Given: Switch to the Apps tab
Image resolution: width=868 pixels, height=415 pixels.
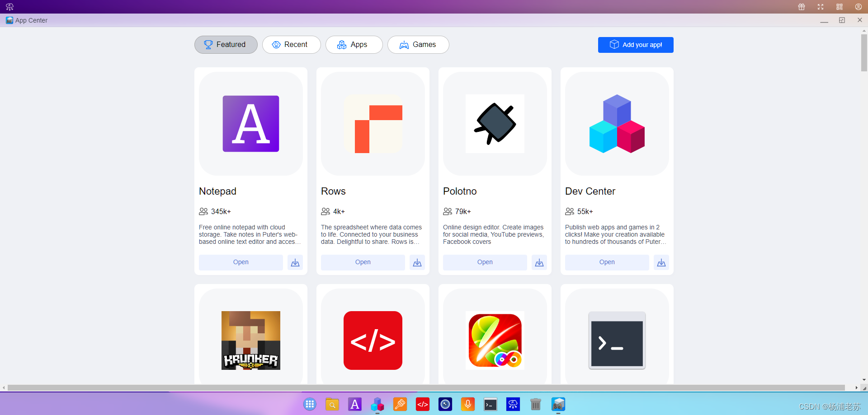Looking at the screenshot, I should 354,45.
